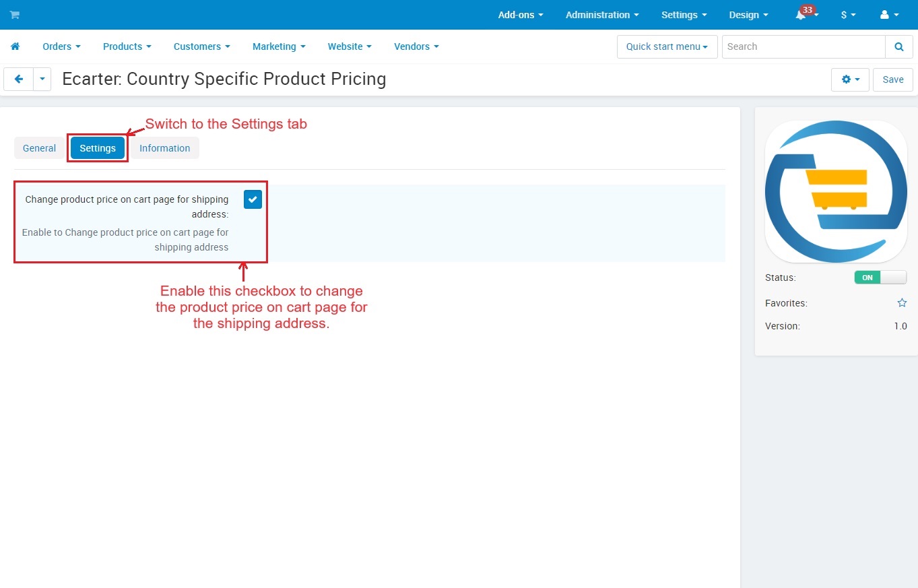Viewport: 918px width, 588px height.
Task: Open the Marketing menu
Action: coord(279,46)
